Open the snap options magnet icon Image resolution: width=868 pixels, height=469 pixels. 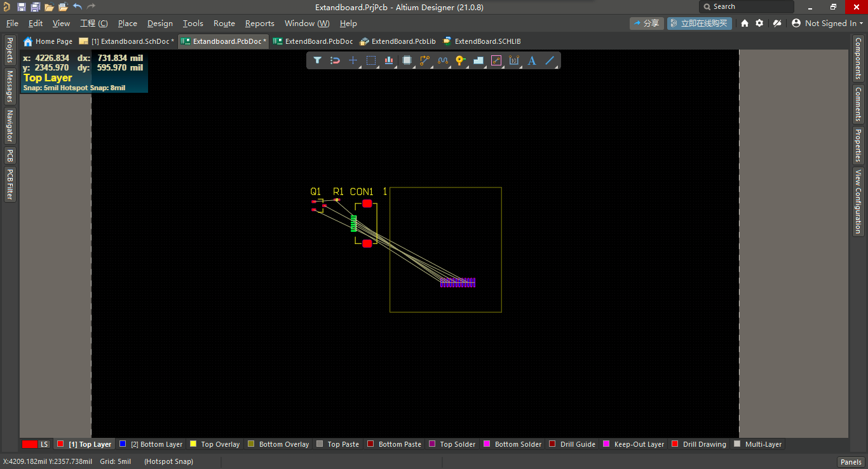tap(335, 60)
